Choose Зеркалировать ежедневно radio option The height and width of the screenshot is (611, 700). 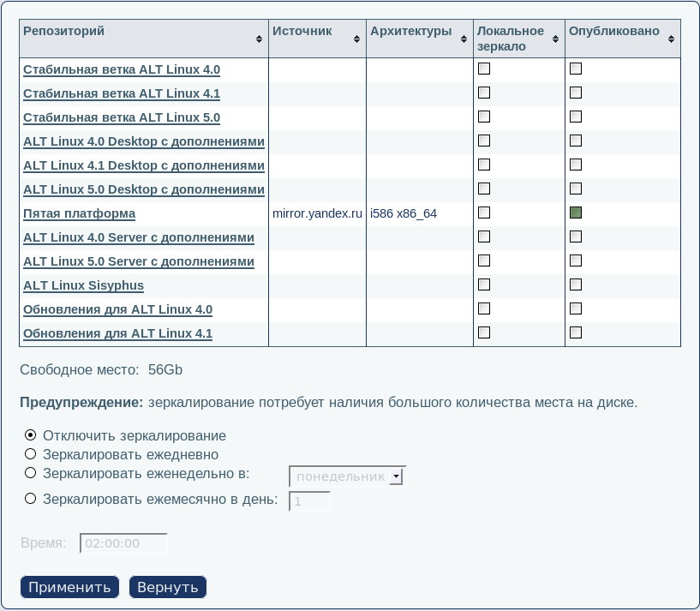click(31, 454)
